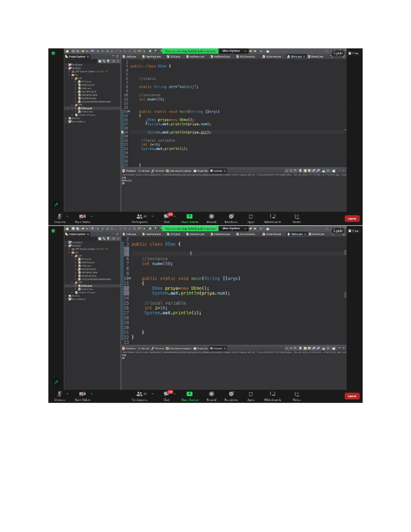Toggle Start Video in the lower Zoom window

82,394
